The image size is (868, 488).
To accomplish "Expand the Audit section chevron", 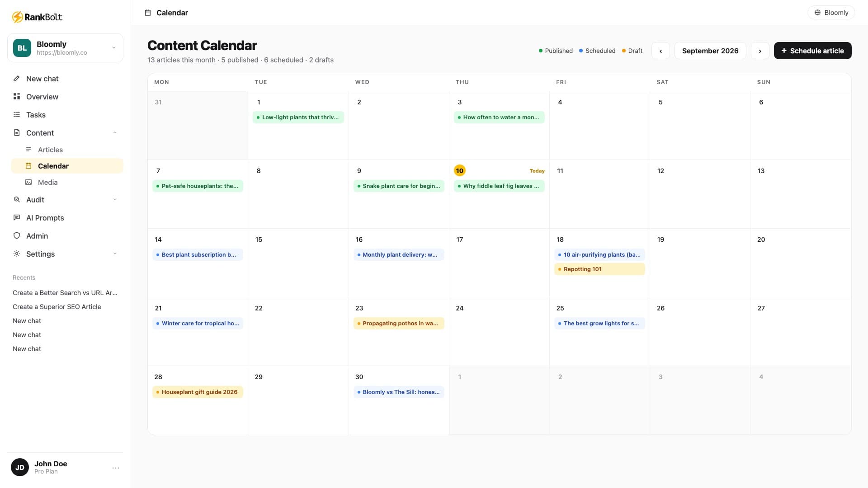I will tap(115, 199).
